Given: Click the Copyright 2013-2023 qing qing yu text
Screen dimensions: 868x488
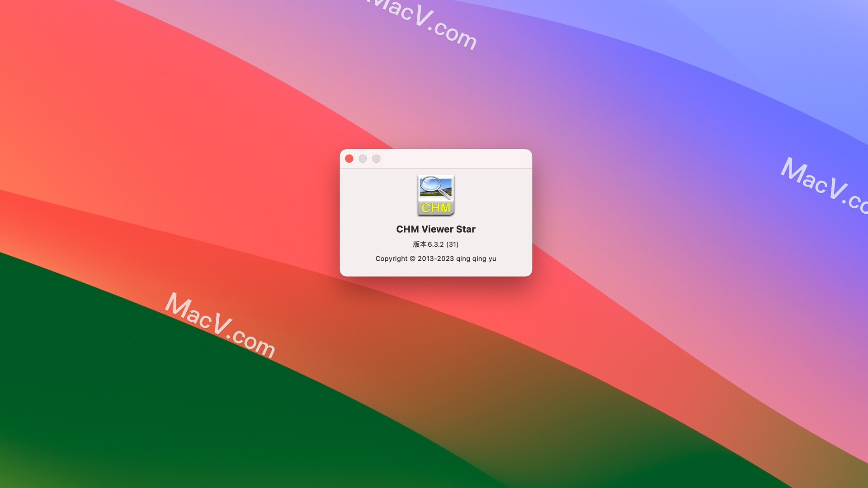Looking at the screenshot, I should tap(436, 258).
